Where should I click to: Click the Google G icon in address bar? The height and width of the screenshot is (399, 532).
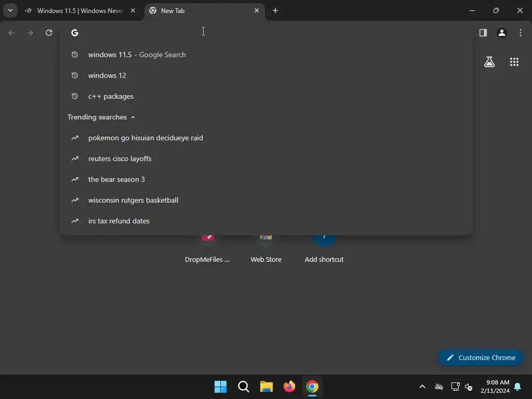75,33
